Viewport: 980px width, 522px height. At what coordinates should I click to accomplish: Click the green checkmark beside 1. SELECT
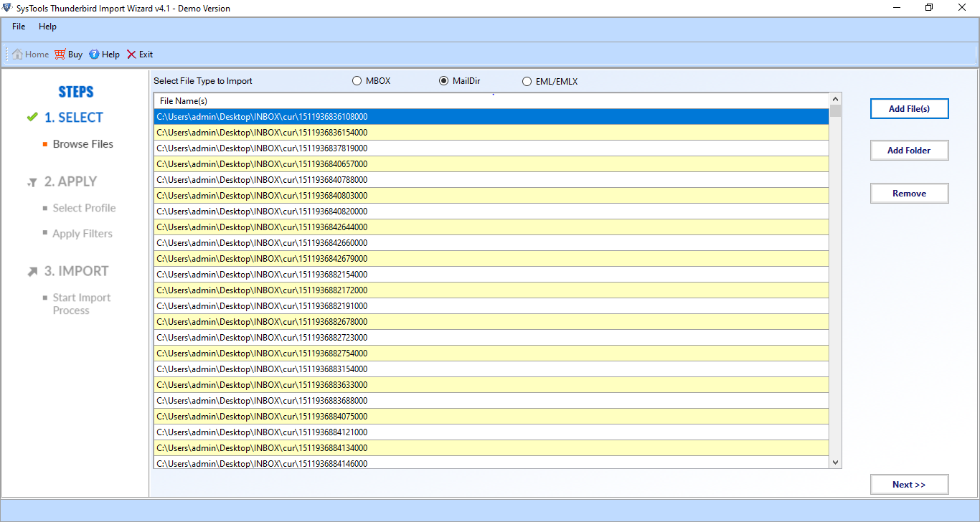[x=32, y=117]
